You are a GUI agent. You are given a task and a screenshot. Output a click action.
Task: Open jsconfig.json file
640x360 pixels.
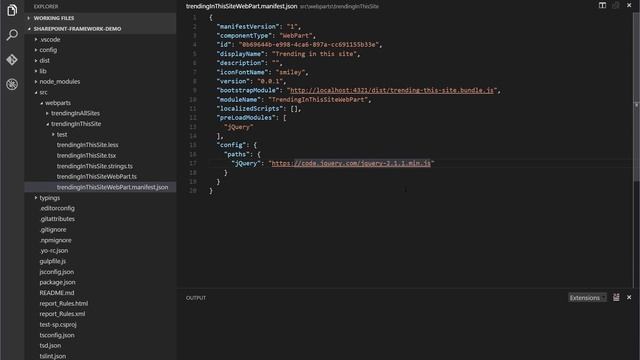(57, 272)
